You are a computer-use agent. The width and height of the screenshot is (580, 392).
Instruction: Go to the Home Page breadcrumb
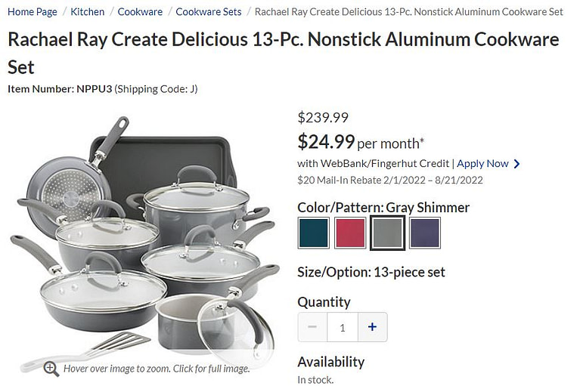point(33,12)
